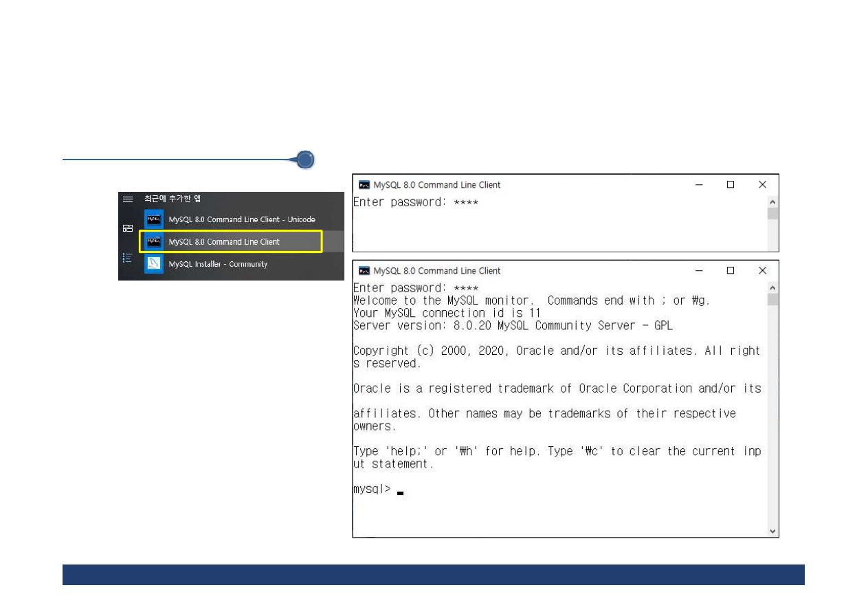
Task: Select the MySQL Installer - Community label
Action: (218, 264)
